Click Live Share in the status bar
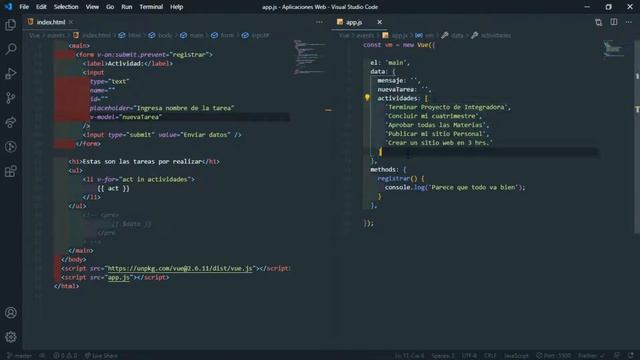 coord(101,356)
